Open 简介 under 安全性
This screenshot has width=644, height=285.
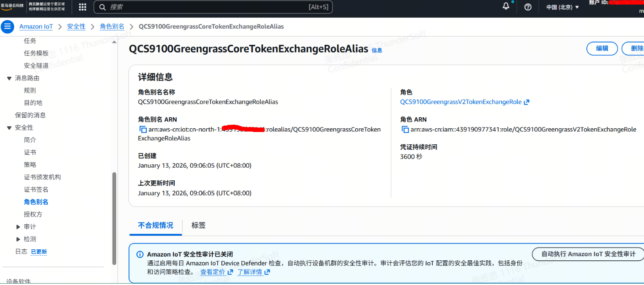(x=30, y=140)
